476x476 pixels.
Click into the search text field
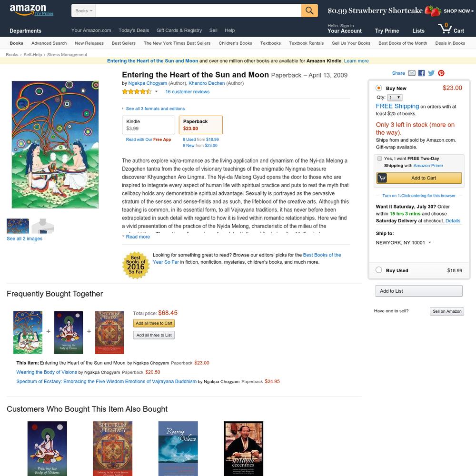[198, 10]
